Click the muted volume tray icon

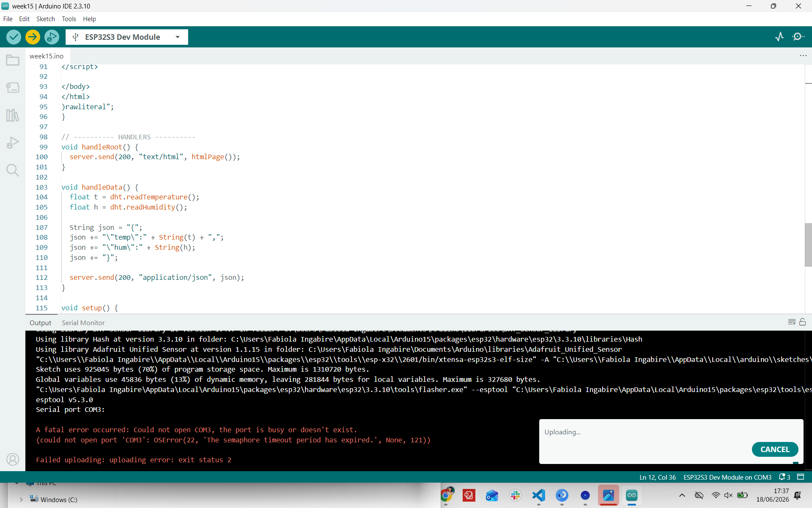[728, 495]
